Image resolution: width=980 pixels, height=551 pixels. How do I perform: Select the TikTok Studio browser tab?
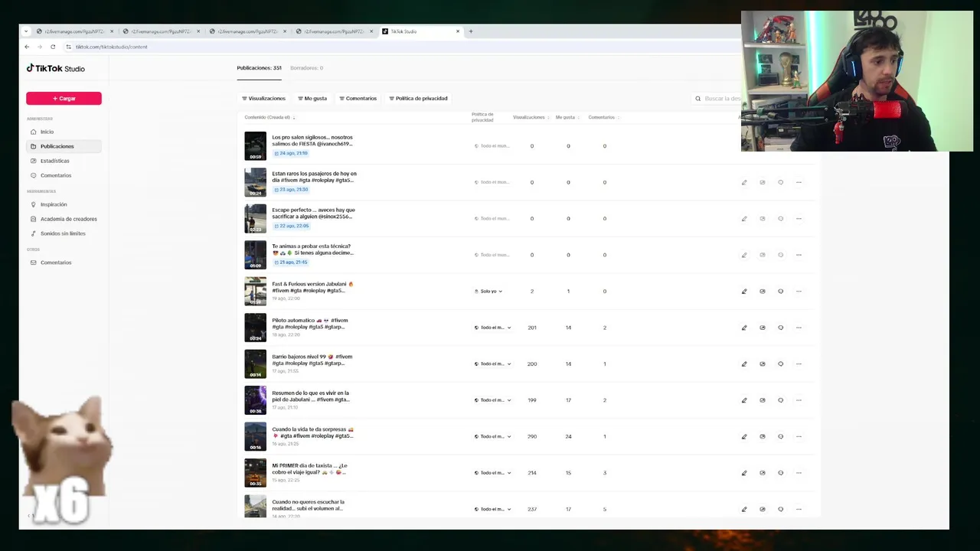point(420,31)
